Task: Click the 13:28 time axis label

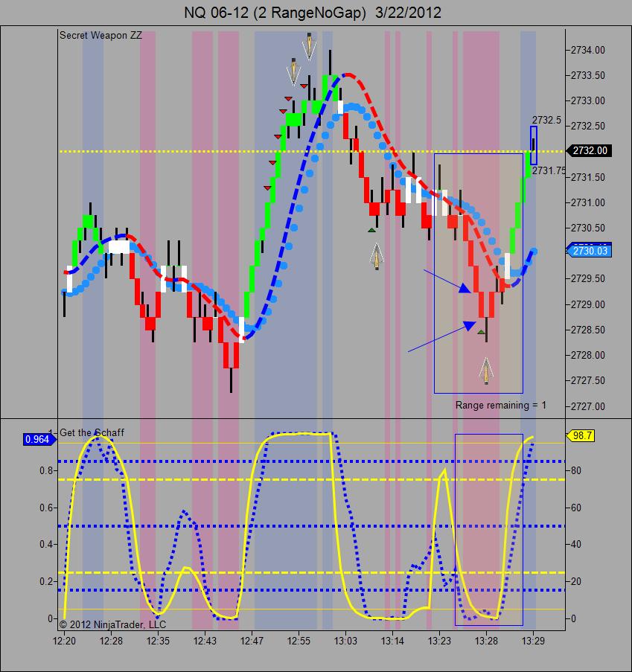Action: [x=486, y=641]
